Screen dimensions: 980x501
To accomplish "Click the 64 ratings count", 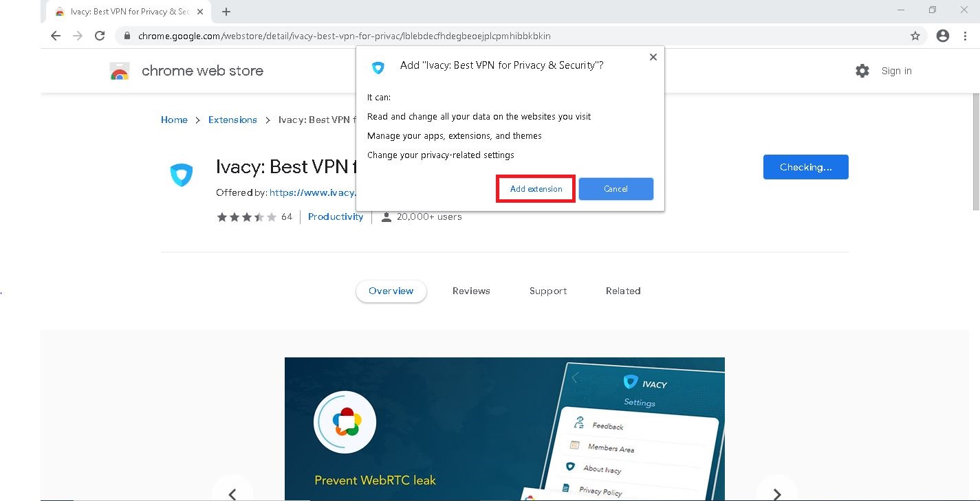I will click(x=287, y=216).
